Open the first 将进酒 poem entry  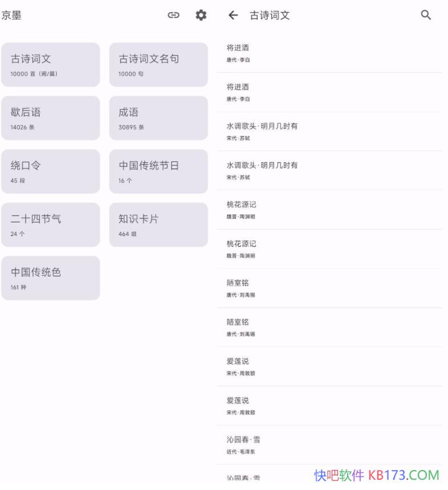(x=329, y=53)
